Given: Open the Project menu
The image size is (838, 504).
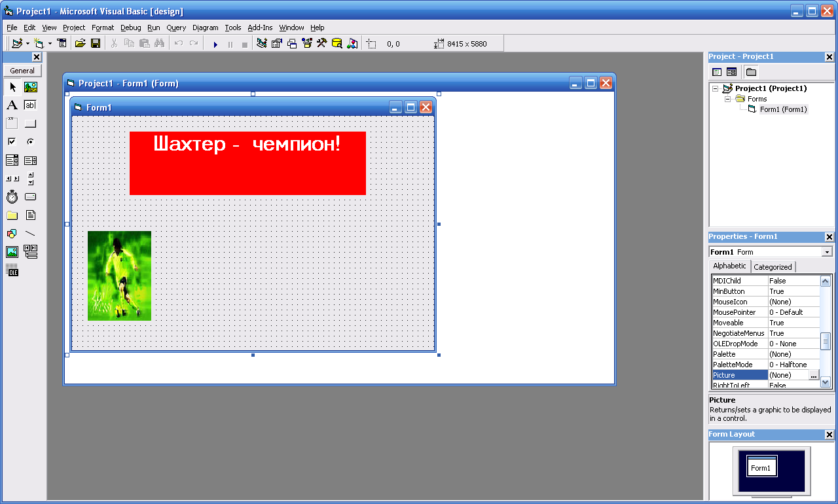Looking at the screenshot, I should (x=74, y=27).
